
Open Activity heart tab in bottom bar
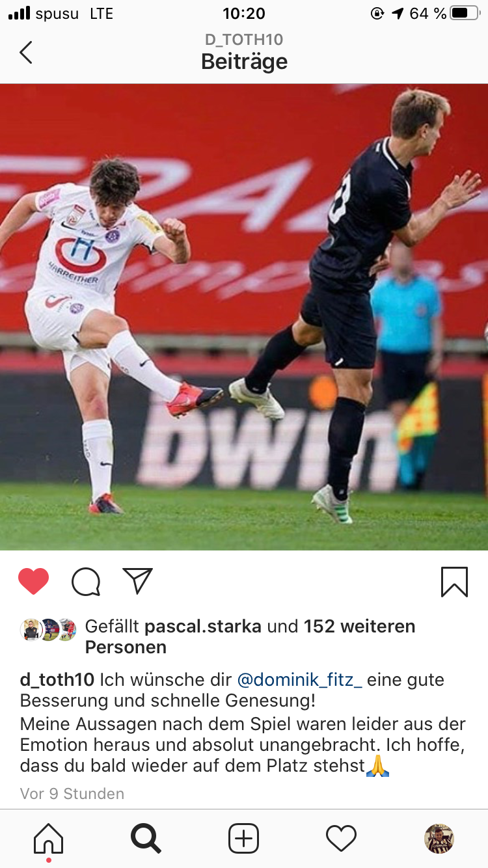tap(341, 838)
